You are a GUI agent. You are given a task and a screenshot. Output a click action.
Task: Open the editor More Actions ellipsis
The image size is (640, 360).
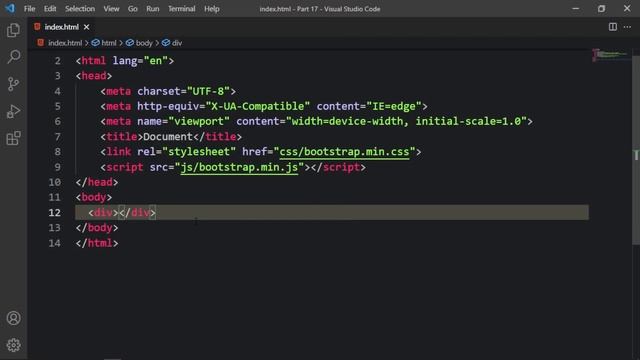(627, 27)
